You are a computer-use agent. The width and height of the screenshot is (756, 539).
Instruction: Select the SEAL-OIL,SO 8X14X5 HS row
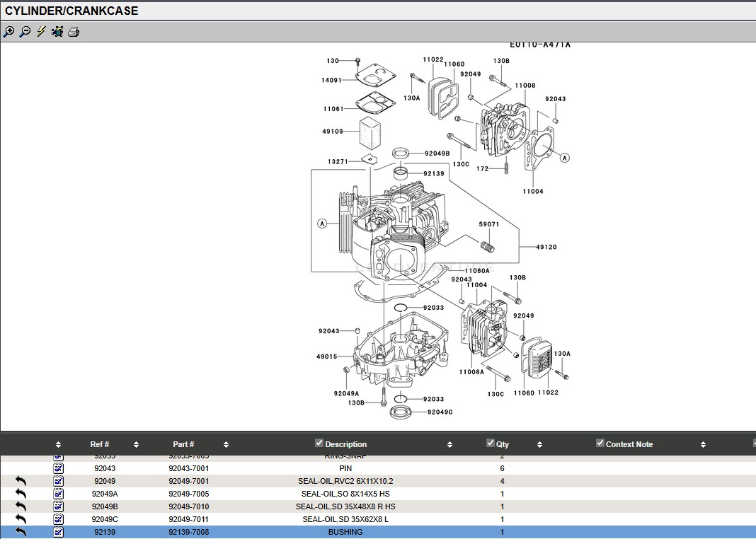click(345, 494)
